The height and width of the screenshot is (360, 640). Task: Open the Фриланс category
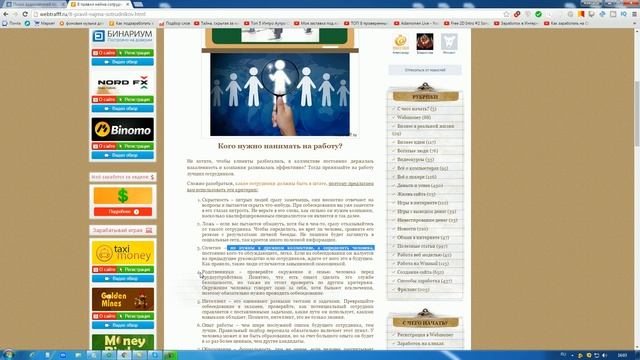coord(413,289)
